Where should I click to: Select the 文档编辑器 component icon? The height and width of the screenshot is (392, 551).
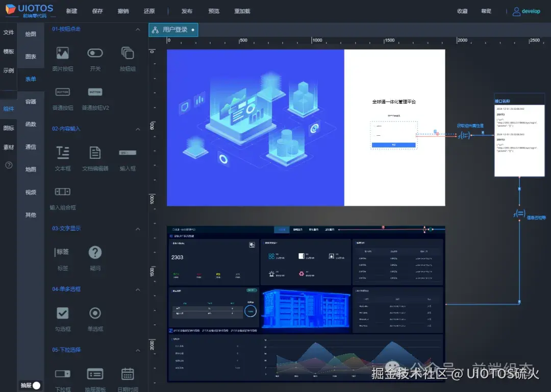pos(94,152)
